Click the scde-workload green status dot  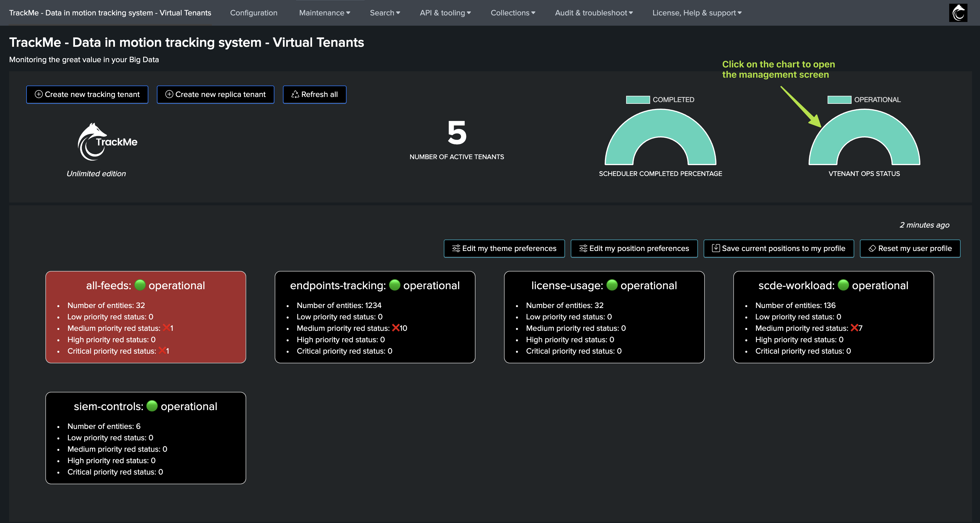pyautogui.click(x=843, y=285)
